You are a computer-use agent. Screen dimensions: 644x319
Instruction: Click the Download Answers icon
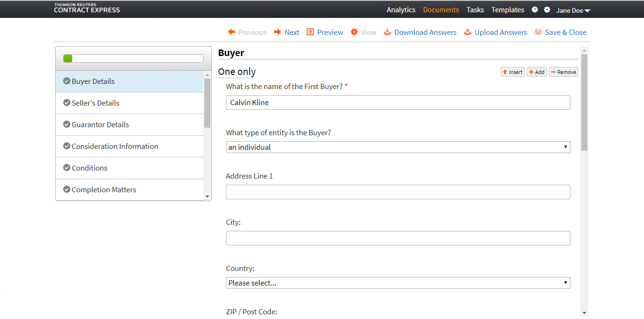pyautogui.click(x=387, y=32)
